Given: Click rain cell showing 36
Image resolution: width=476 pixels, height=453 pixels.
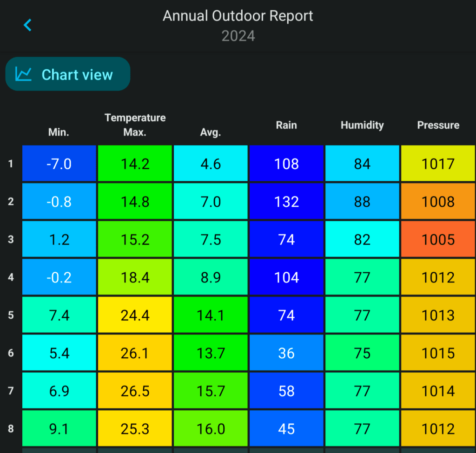Looking at the screenshot, I should pyautogui.click(x=286, y=353).
